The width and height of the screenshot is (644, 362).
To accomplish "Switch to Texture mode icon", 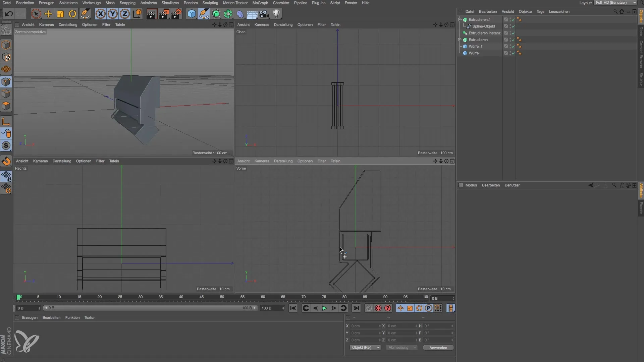I will click(6, 57).
